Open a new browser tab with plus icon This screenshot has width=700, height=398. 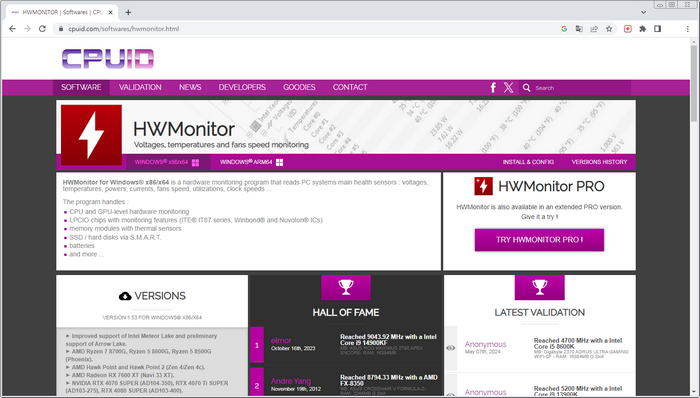128,12
